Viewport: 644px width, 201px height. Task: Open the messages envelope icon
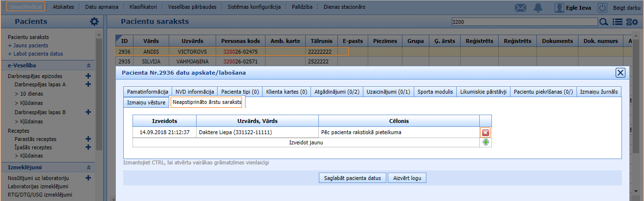(521, 8)
